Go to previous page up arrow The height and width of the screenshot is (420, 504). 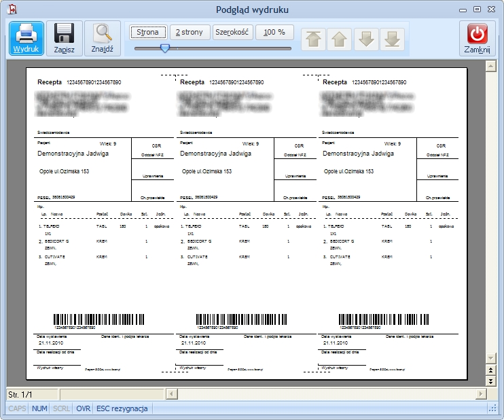(339, 39)
